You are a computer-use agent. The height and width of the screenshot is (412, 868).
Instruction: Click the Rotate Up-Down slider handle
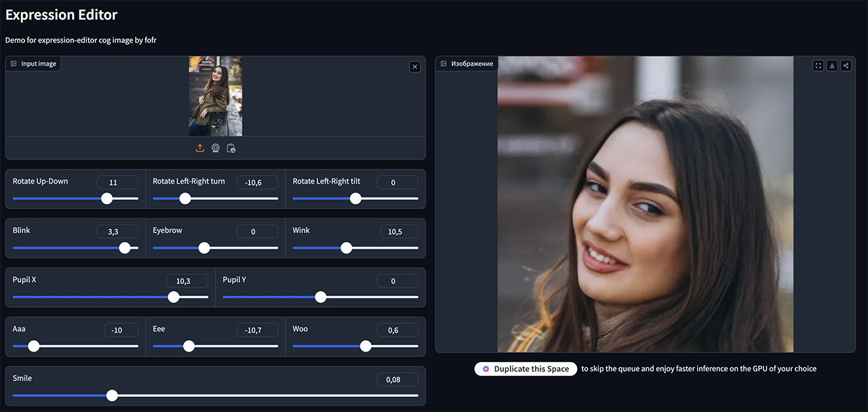tap(106, 199)
